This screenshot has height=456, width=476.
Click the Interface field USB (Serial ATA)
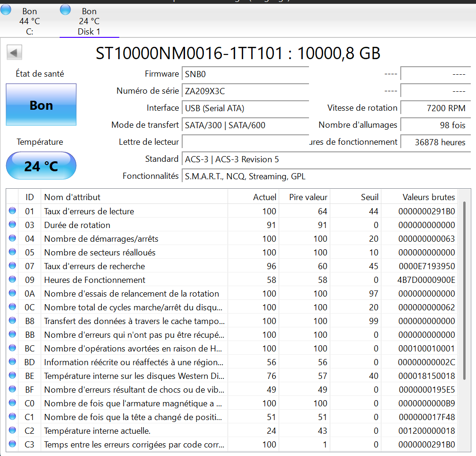[x=245, y=108]
